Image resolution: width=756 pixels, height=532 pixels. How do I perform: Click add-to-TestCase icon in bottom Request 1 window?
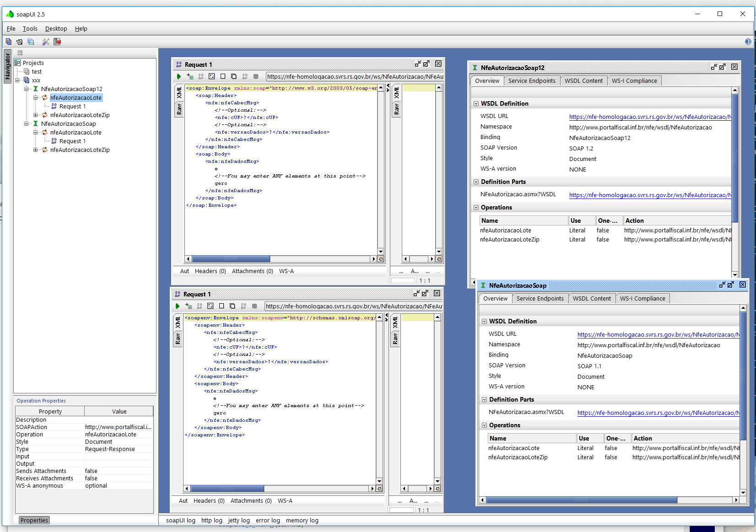click(x=189, y=306)
